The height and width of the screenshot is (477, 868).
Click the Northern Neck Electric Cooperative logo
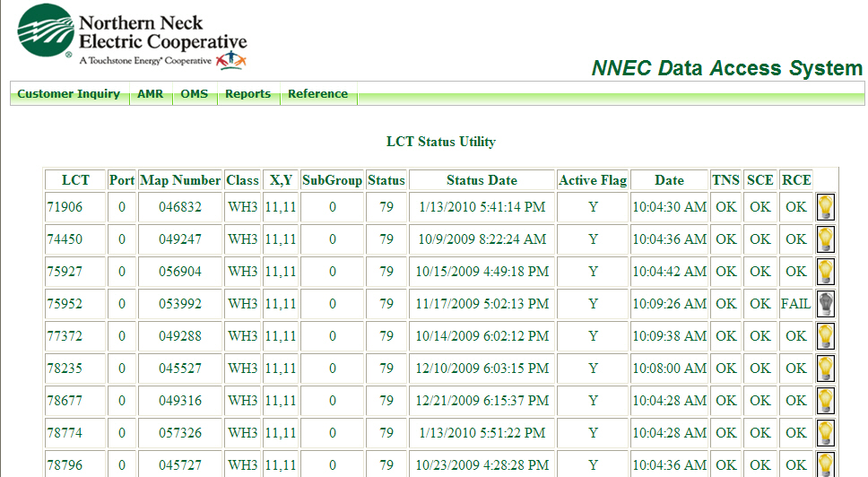coord(132,37)
